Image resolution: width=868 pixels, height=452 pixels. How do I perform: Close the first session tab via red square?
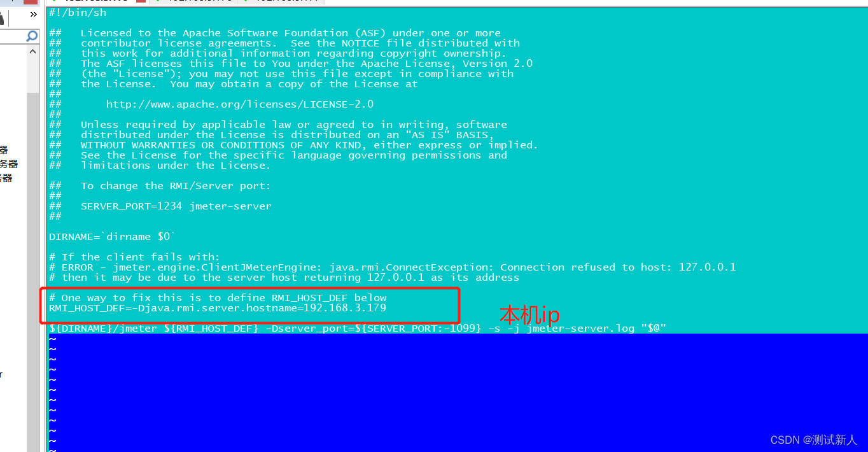click(x=141, y=1)
